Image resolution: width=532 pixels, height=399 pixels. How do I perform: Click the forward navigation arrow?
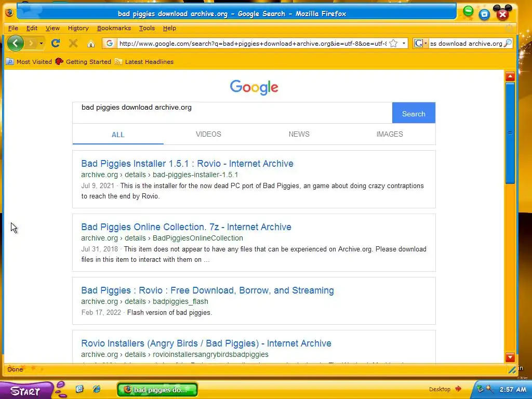31,43
